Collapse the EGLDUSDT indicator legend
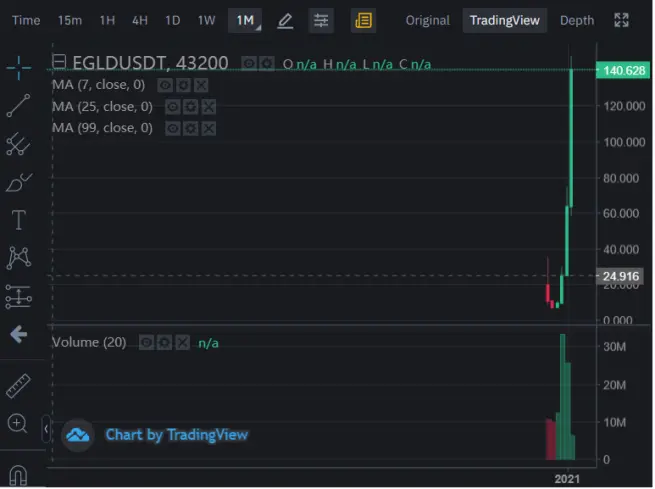 click(59, 62)
